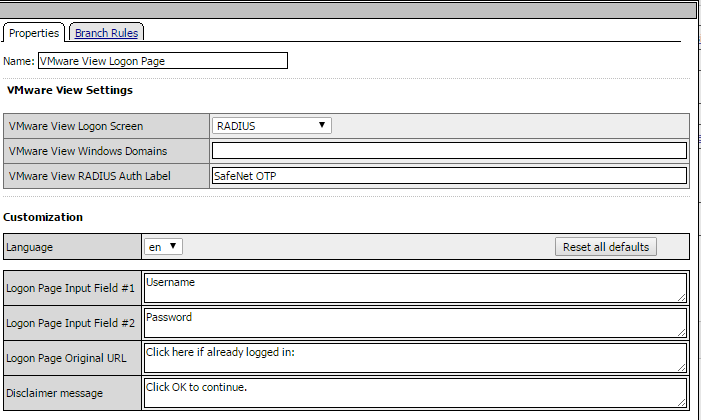Click the VMware View Settings heading
This screenshot has height=420, width=701.
[x=70, y=90]
